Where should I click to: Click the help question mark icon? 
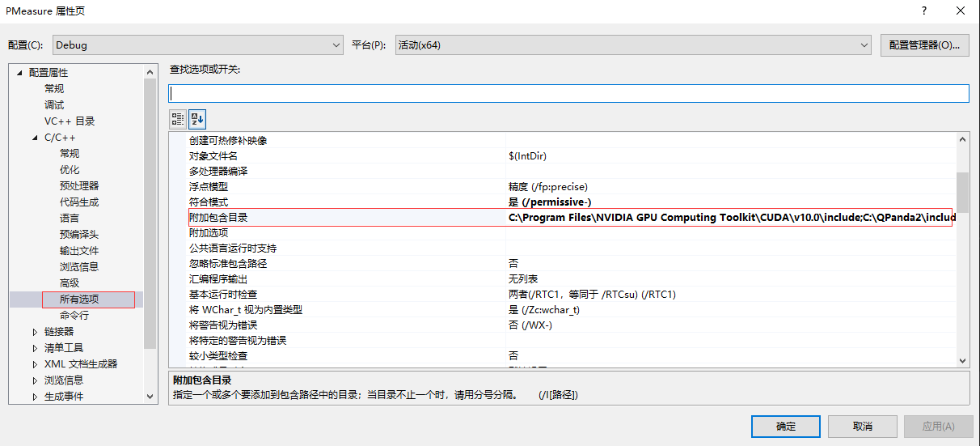[x=924, y=11]
